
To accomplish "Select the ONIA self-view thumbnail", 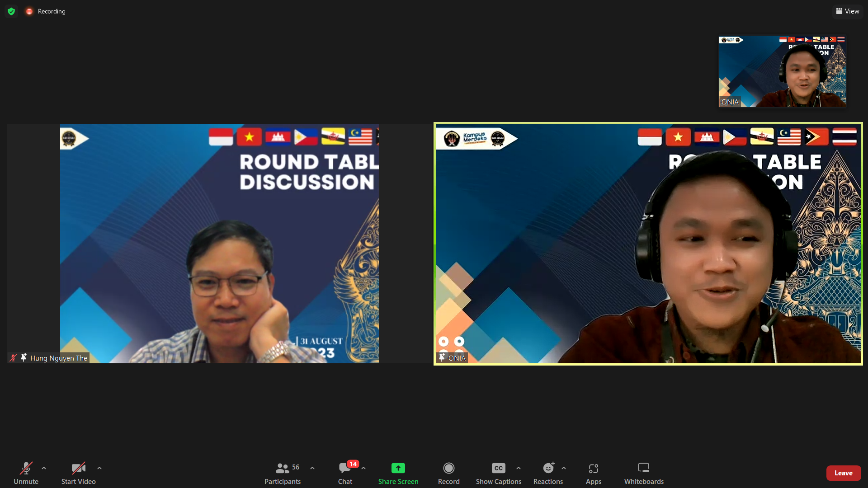I will [782, 71].
